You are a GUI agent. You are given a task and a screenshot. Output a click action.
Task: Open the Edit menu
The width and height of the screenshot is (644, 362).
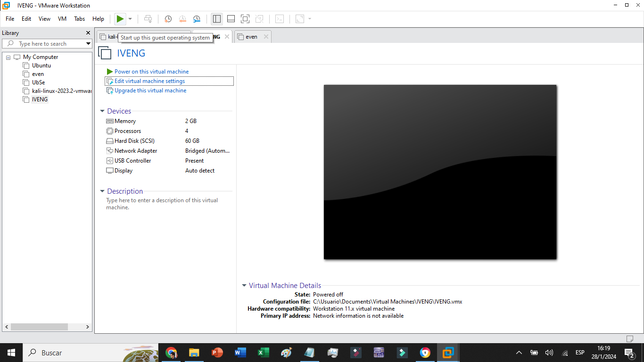(26, 19)
